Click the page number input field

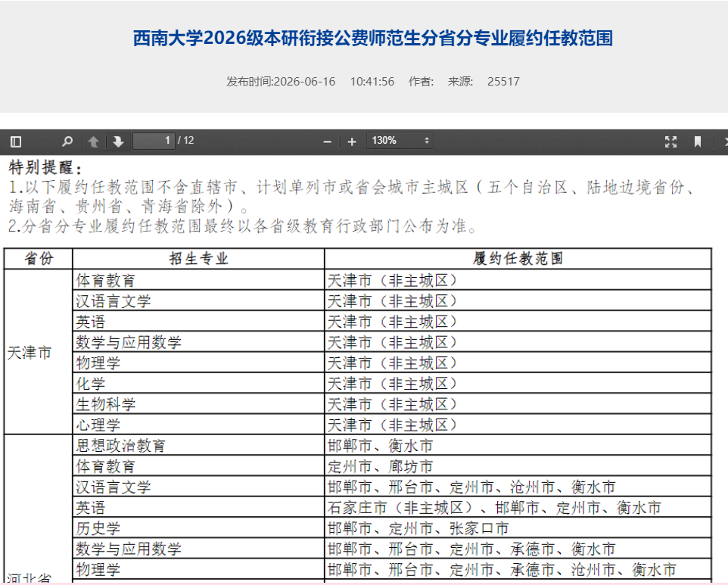point(154,141)
